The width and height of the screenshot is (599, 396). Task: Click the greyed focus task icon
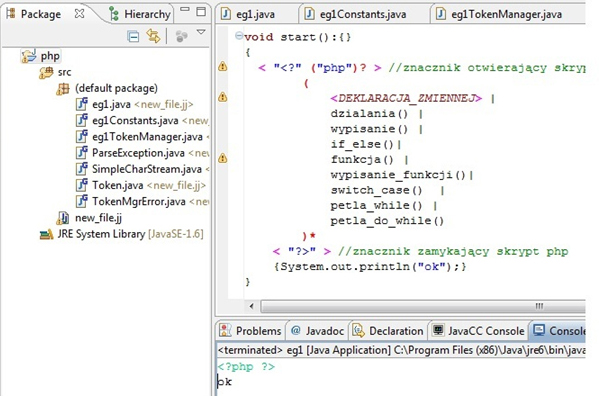(x=181, y=37)
